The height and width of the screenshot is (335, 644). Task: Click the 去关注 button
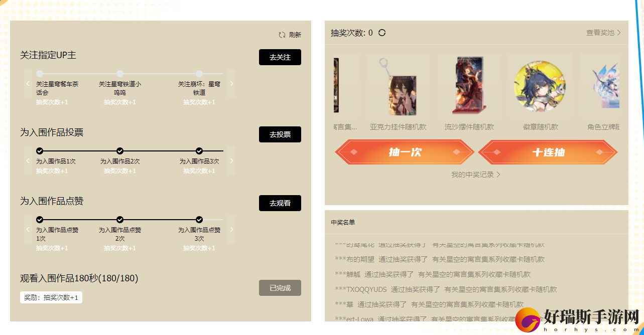[280, 57]
